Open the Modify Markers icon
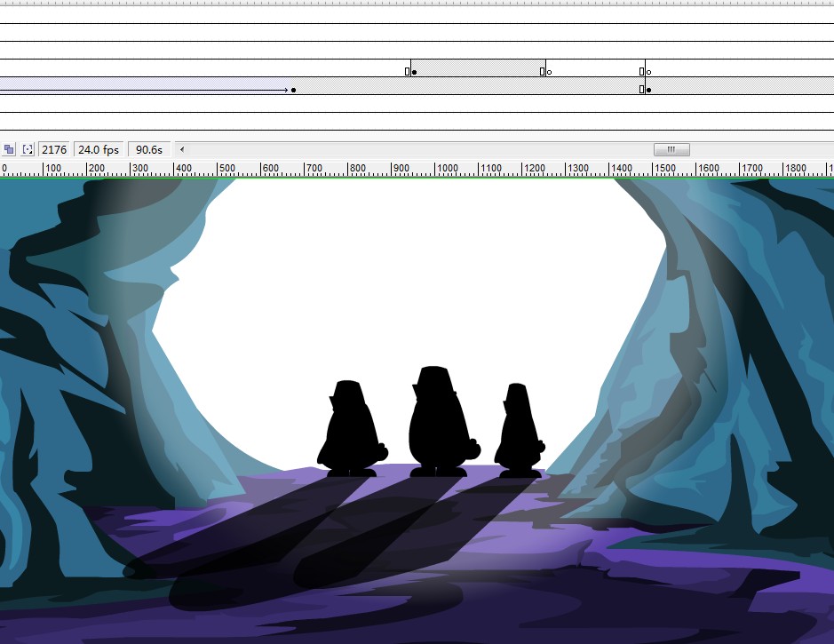Screen dimensions: 834x644 [28, 149]
